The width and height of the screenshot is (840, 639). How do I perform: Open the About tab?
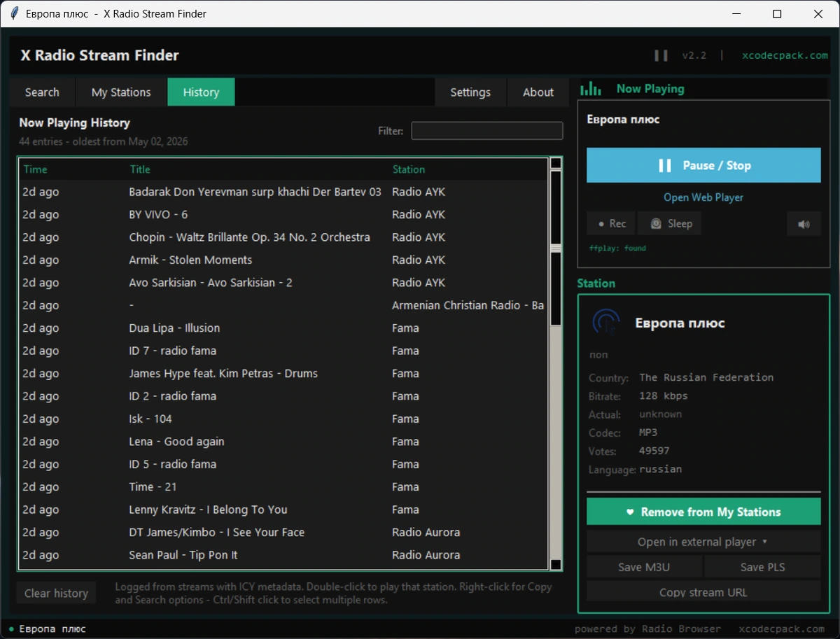pyautogui.click(x=538, y=92)
